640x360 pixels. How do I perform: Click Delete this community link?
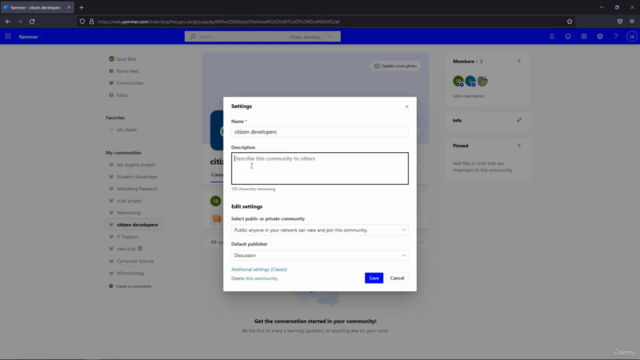click(x=254, y=278)
